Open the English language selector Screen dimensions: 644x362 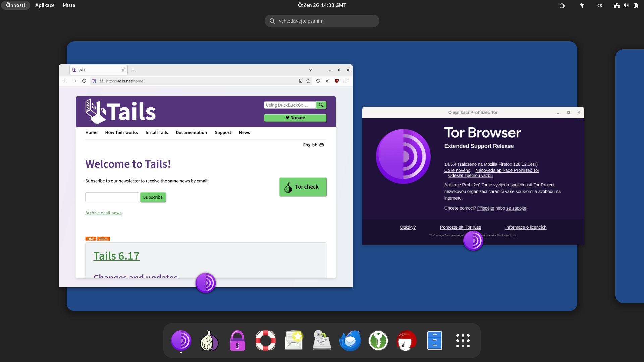[x=313, y=145]
